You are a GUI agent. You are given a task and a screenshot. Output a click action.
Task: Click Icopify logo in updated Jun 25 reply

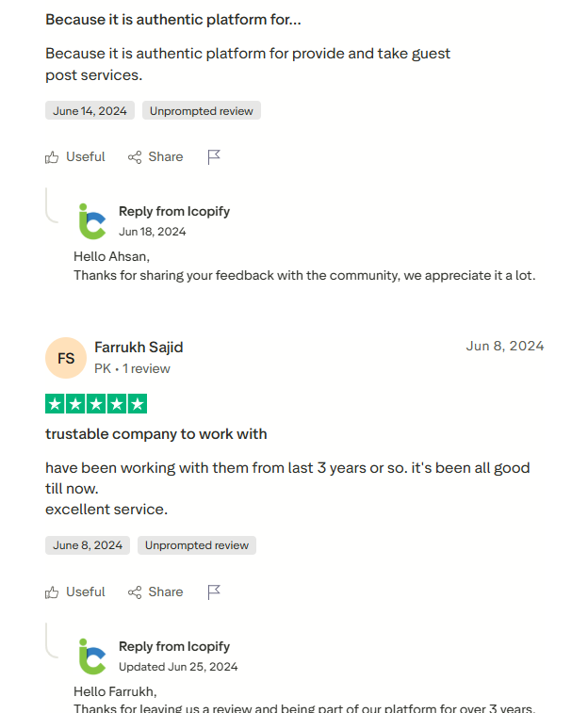point(91,656)
